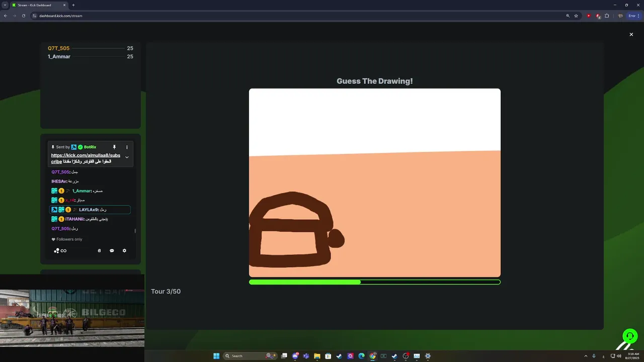644x362 pixels.
Task: Click the clipboard icon in chat footer
Action: [x=99, y=250]
